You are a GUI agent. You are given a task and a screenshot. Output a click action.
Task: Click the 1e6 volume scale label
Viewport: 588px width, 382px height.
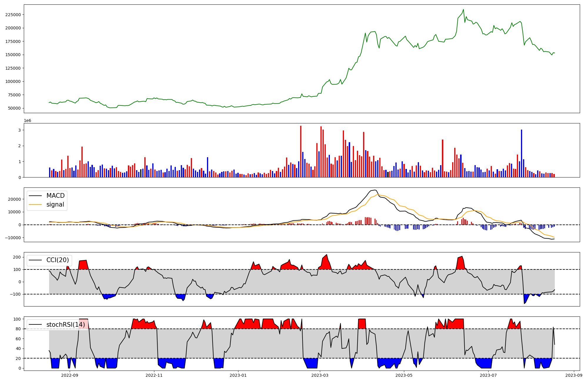pyautogui.click(x=27, y=121)
